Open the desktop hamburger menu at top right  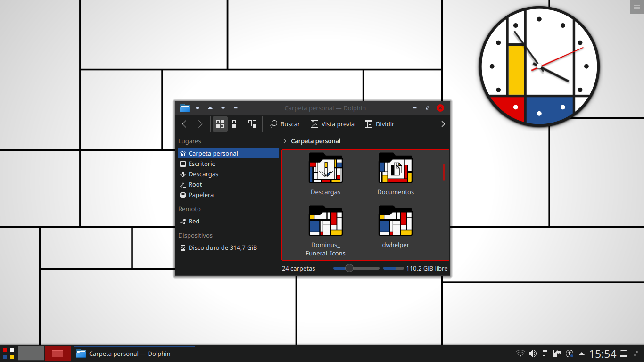[636, 7]
